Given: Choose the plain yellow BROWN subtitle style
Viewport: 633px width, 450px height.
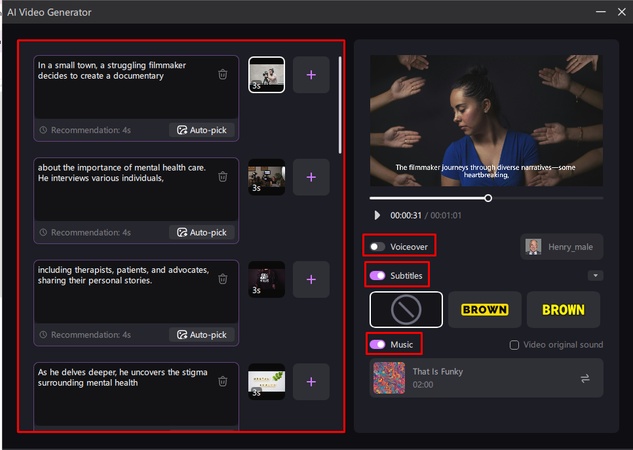Looking at the screenshot, I should 563,310.
